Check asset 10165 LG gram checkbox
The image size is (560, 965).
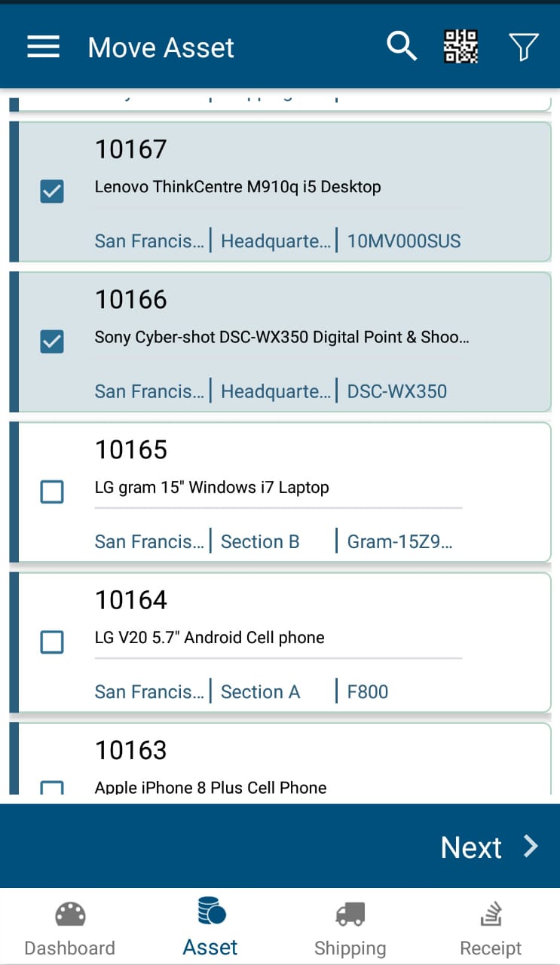[52, 492]
